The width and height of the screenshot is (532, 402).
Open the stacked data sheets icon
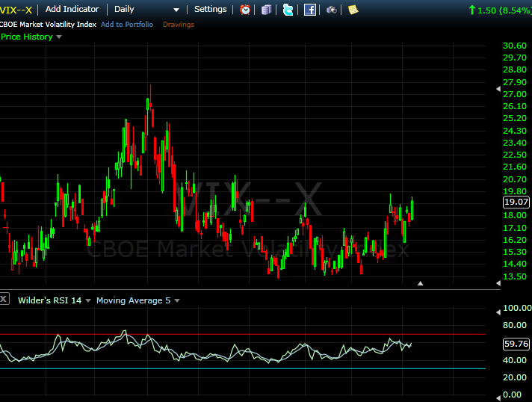(x=266, y=10)
